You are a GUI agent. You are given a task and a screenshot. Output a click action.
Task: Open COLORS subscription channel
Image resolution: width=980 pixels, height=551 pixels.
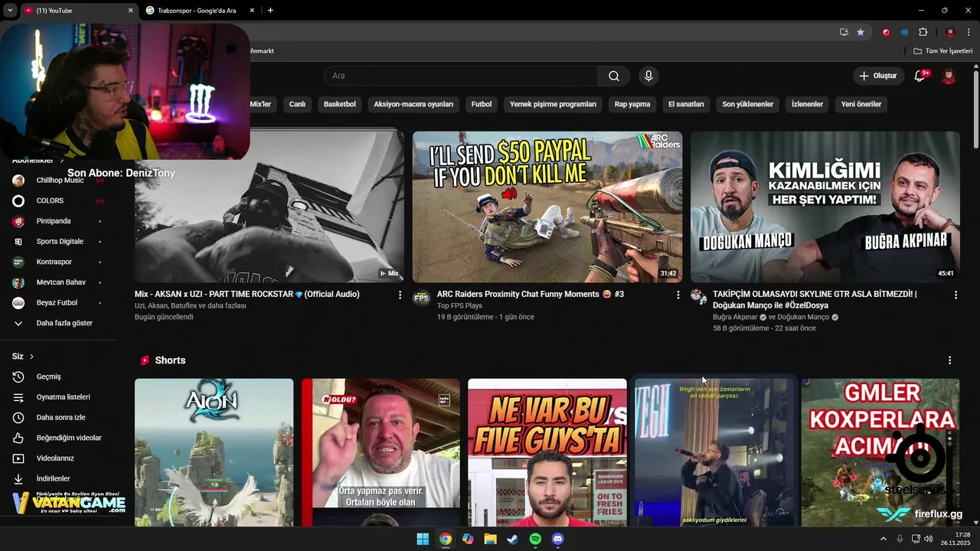tap(60, 201)
